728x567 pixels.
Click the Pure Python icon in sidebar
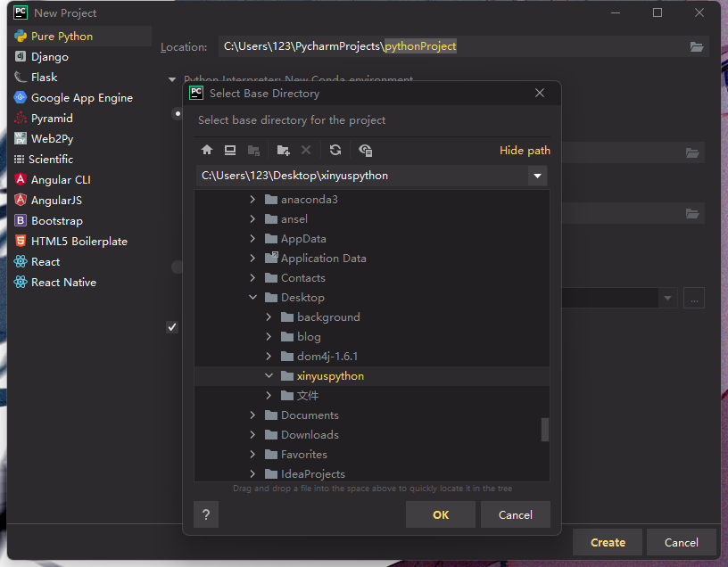click(21, 36)
